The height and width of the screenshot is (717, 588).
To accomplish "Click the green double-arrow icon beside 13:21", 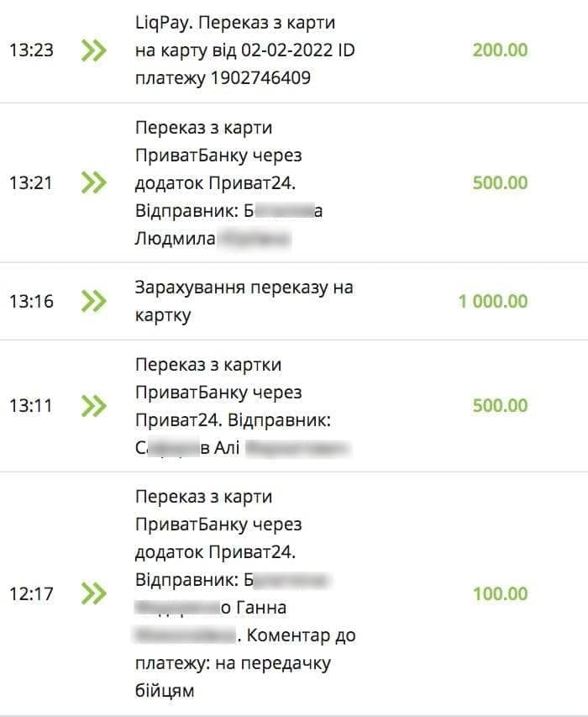I will (94, 182).
